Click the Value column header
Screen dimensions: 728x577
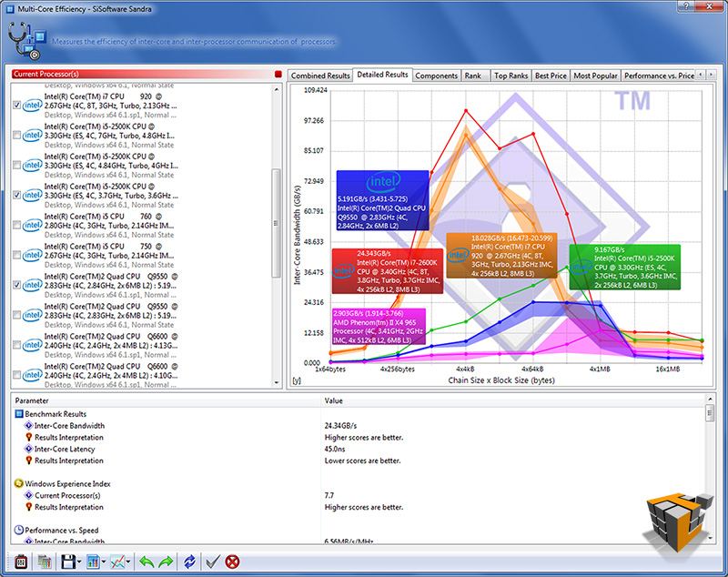pos(512,400)
